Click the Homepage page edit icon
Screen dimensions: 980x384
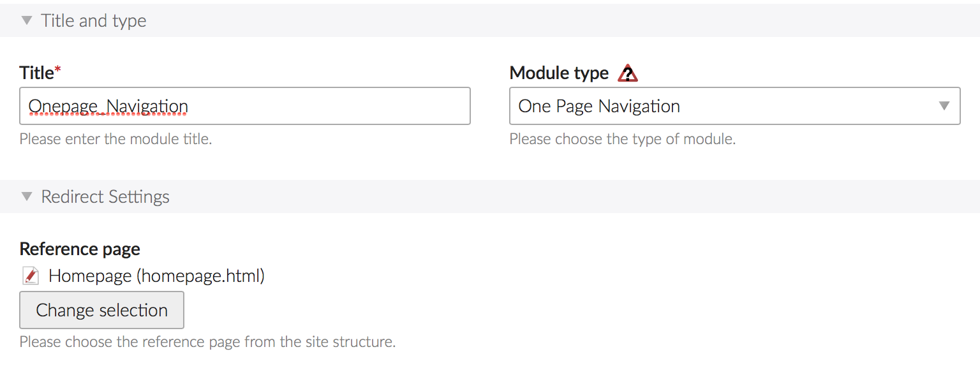[30, 276]
